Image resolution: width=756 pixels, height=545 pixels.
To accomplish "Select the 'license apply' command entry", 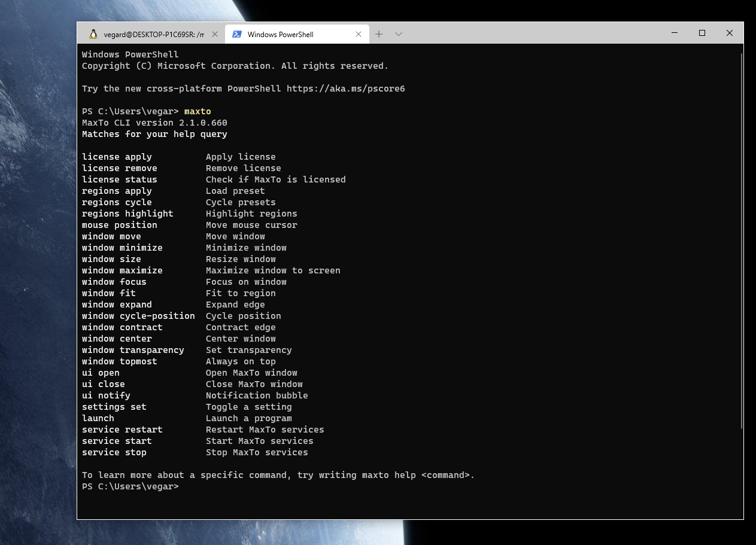I will click(117, 156).
